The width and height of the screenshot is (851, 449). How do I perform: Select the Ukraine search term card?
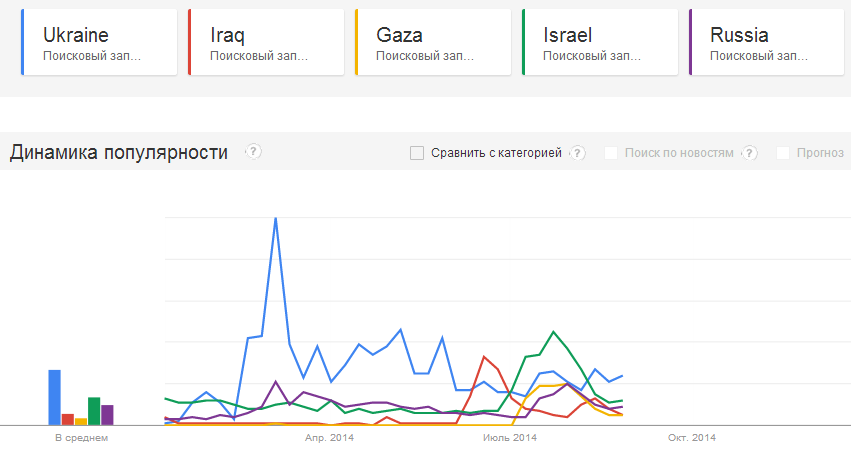click(99, 42)
